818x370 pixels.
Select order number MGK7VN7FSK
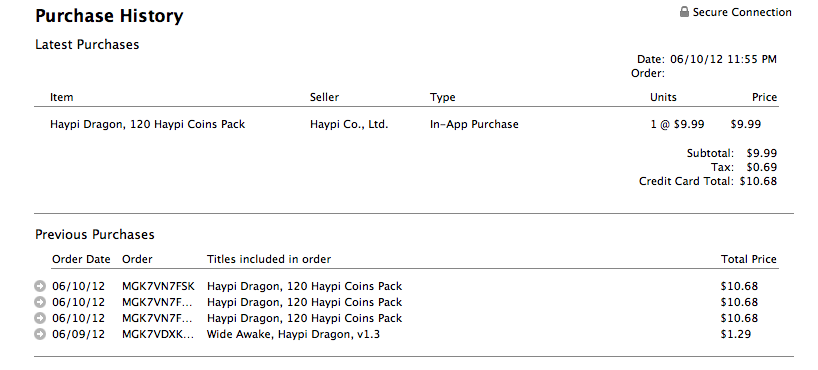(x=158, y=286)
